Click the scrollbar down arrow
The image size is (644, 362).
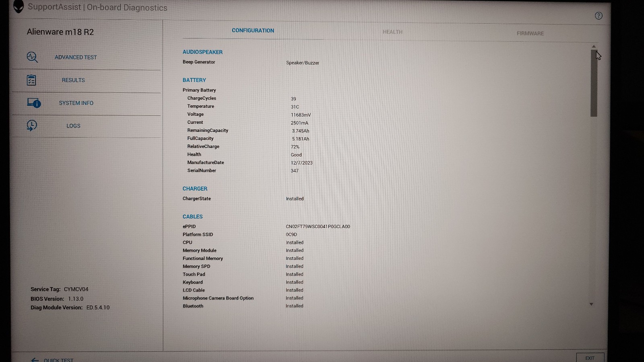click(x=591, y=304)
